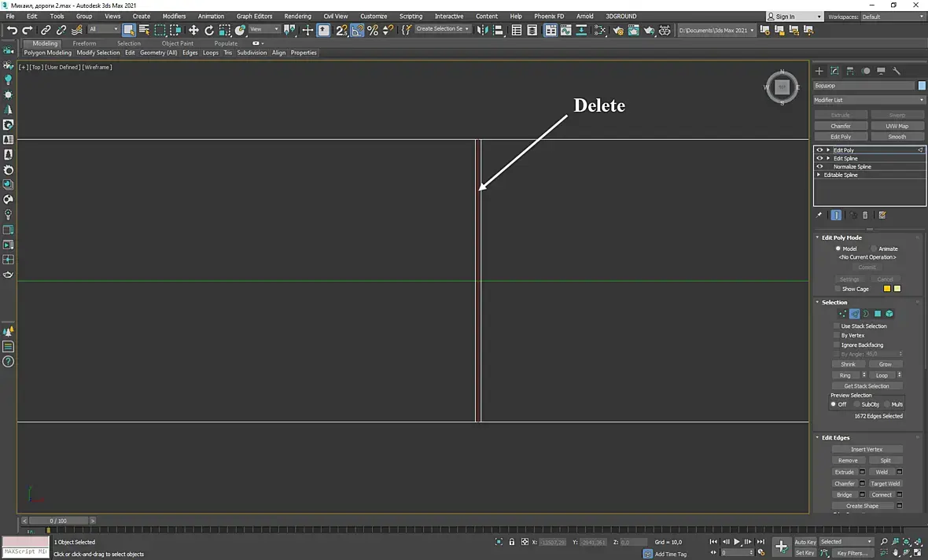
Task: Activate the Select and Move tool
Action: coord(193,30)
